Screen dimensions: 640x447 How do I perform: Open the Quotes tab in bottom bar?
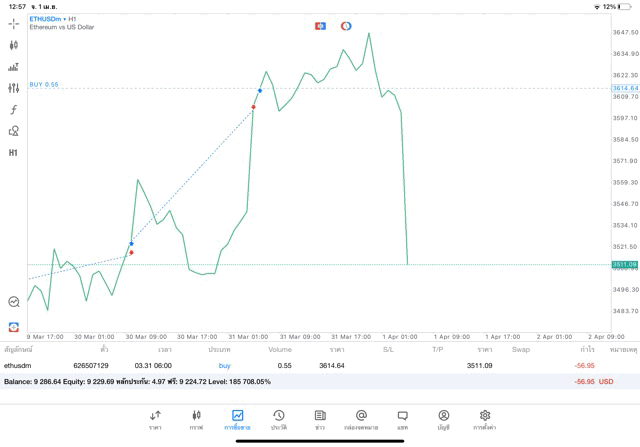coord(155,418)
